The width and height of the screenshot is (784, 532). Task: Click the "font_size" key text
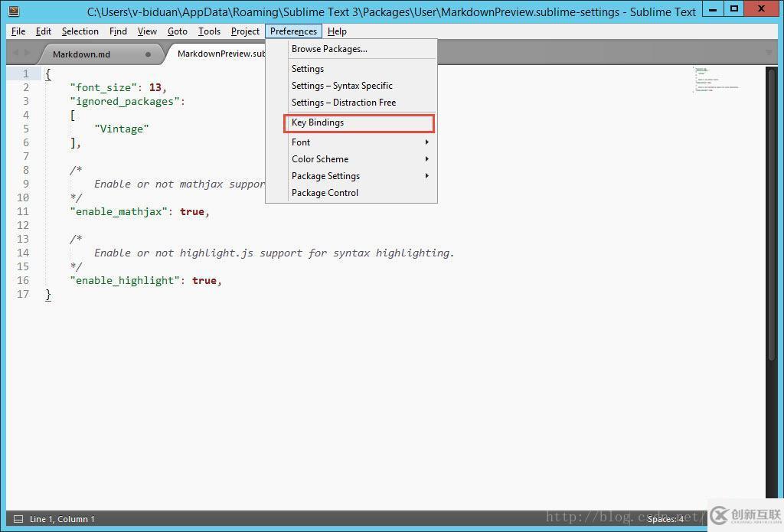103,87
